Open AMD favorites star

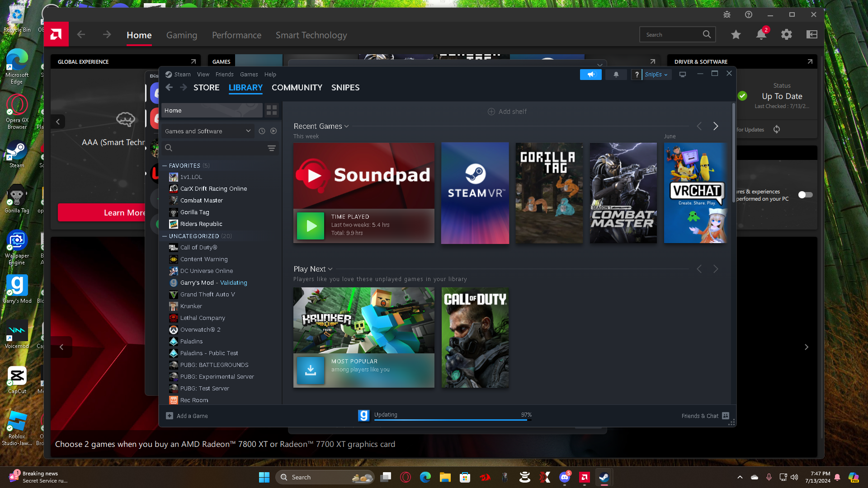736,34
